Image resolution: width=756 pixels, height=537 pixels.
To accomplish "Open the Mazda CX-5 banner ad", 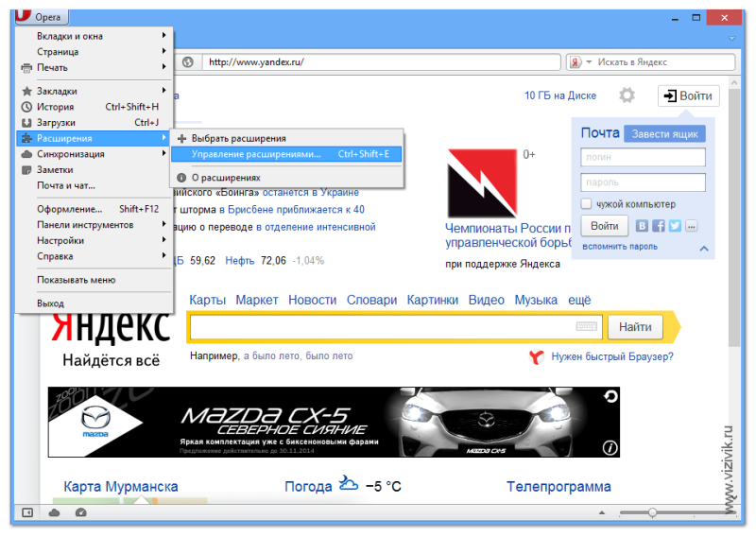I will (334, 423).
